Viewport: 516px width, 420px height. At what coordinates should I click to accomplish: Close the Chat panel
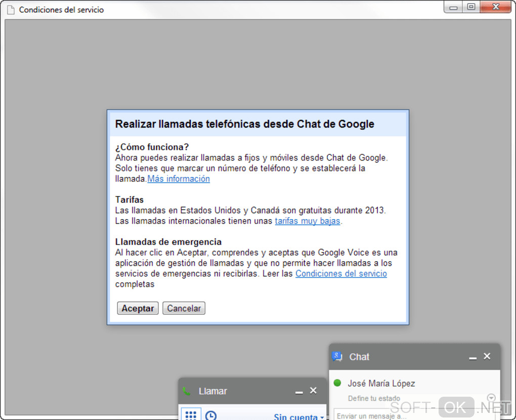pos(487,356)
